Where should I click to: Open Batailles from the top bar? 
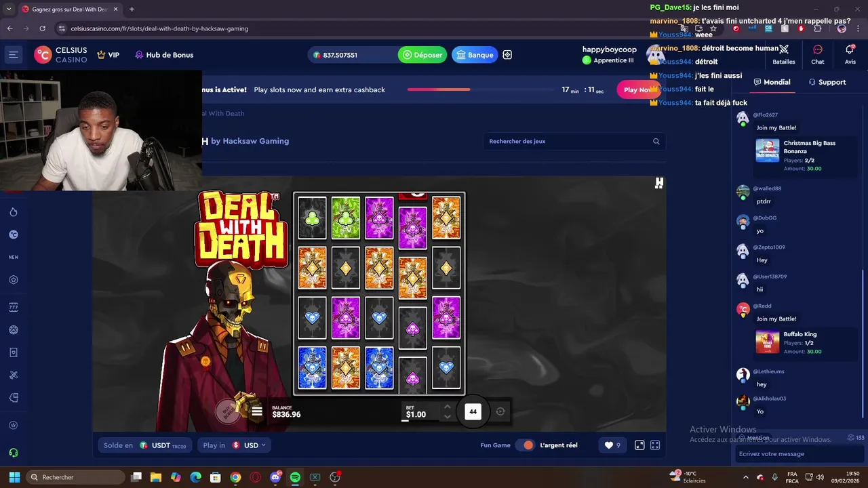coord(784,55)
